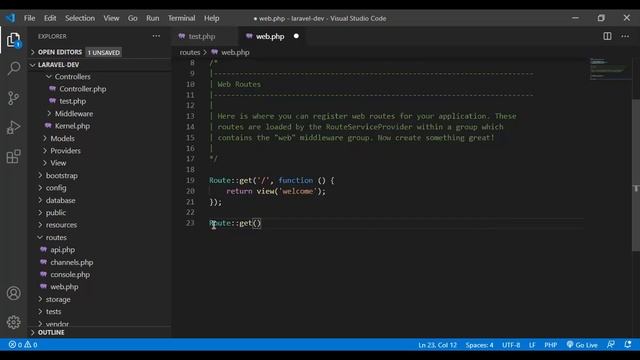640x360 pixels.
Task: Open the Run and Debug view
Action: (x=13, y=127)
